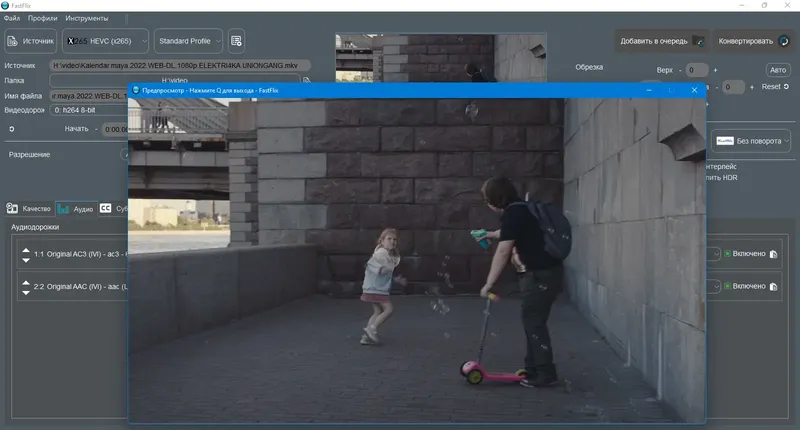
Task: Move audio track 2:2 Original AAC down
Action: pyautogui.click(x=26, y=293)
